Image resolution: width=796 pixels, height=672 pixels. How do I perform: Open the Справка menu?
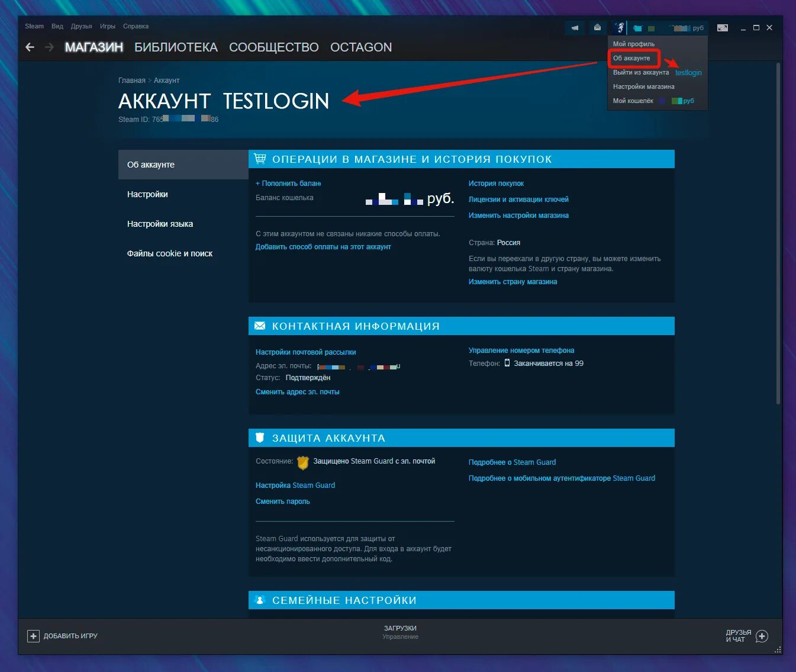(136, 26)
